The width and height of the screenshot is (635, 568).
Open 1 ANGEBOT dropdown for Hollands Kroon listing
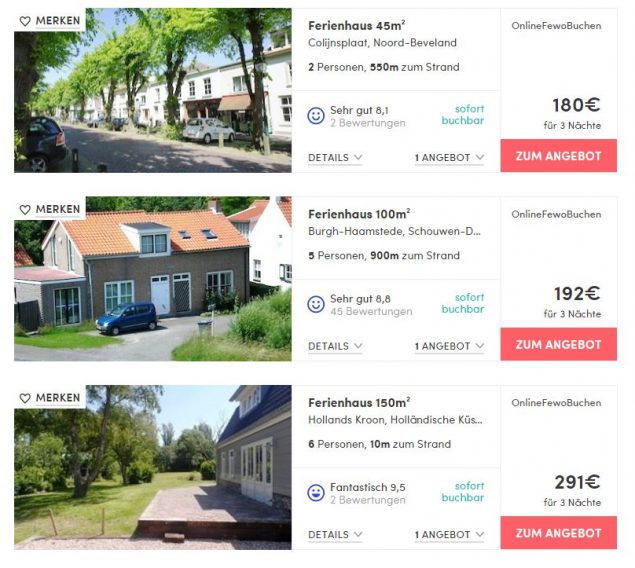point(449,535)
